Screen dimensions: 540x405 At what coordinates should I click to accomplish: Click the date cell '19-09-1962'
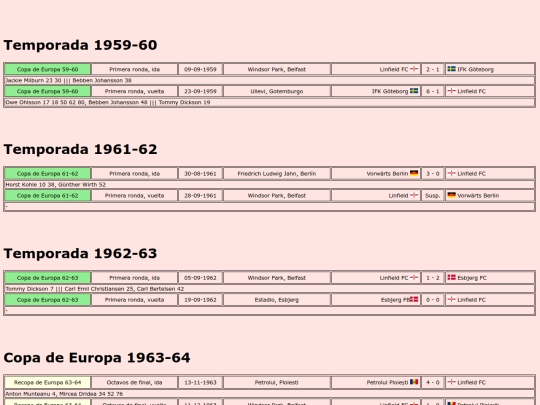(x=200, y=300)
